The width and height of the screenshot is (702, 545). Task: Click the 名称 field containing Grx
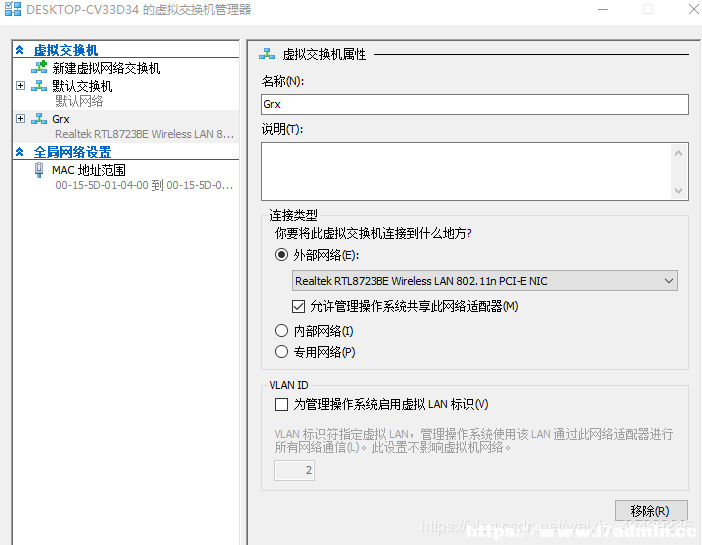pos(475,104)
